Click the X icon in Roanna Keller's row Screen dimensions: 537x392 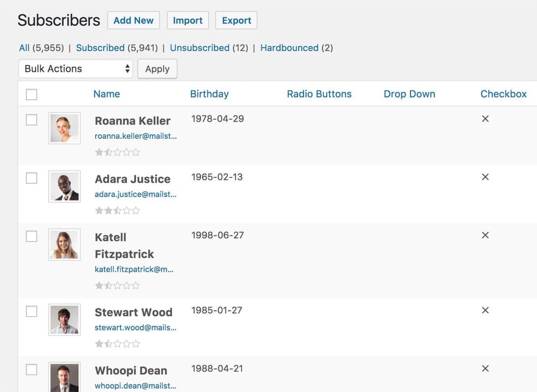pos(485,119)
